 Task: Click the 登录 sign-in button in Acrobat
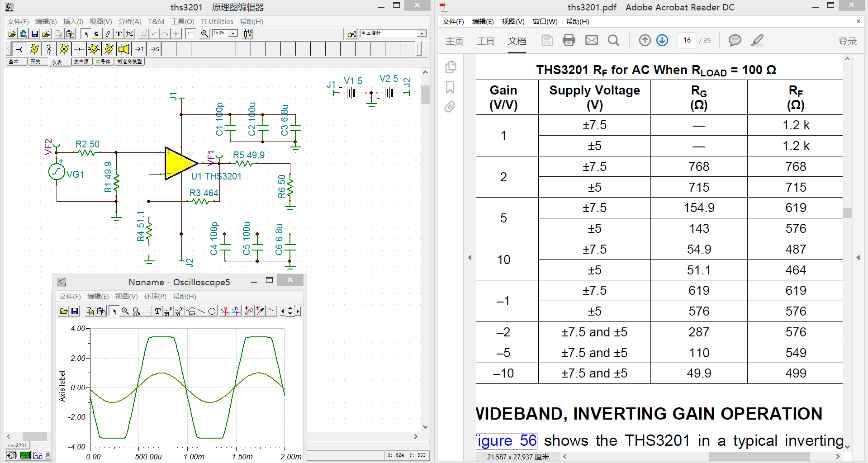pyautogui.click(x=848, y=41)
